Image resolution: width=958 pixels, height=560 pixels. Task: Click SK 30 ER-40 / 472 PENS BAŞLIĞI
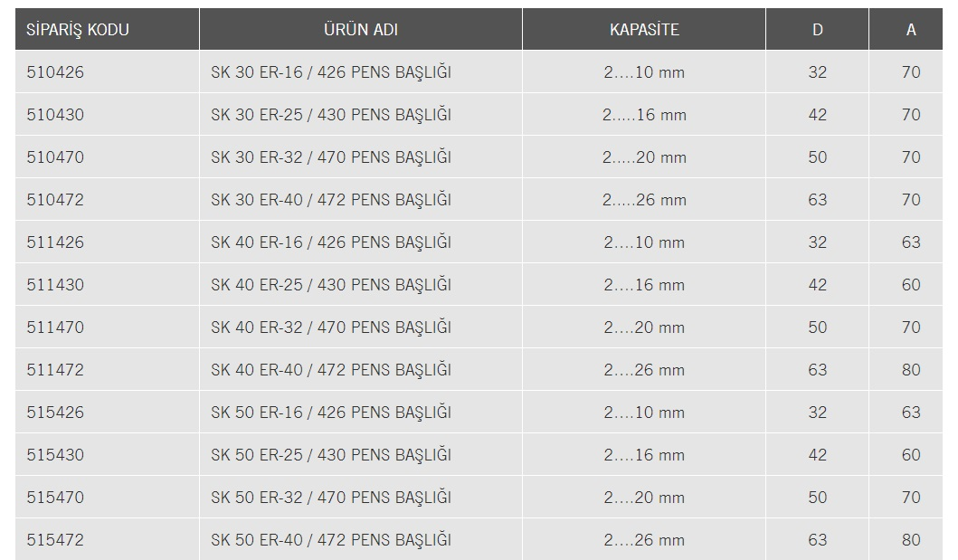tap(330, 200)
